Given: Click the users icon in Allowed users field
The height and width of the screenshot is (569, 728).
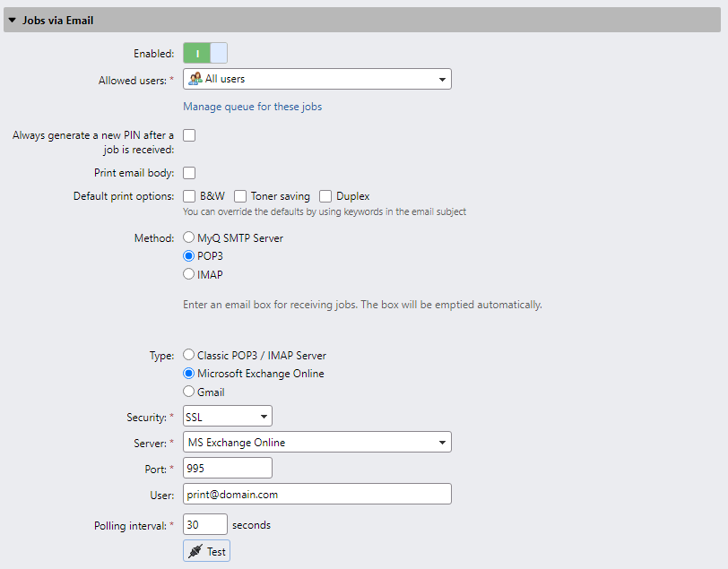Looking at the screenshot, I should (x=194, y=79).
